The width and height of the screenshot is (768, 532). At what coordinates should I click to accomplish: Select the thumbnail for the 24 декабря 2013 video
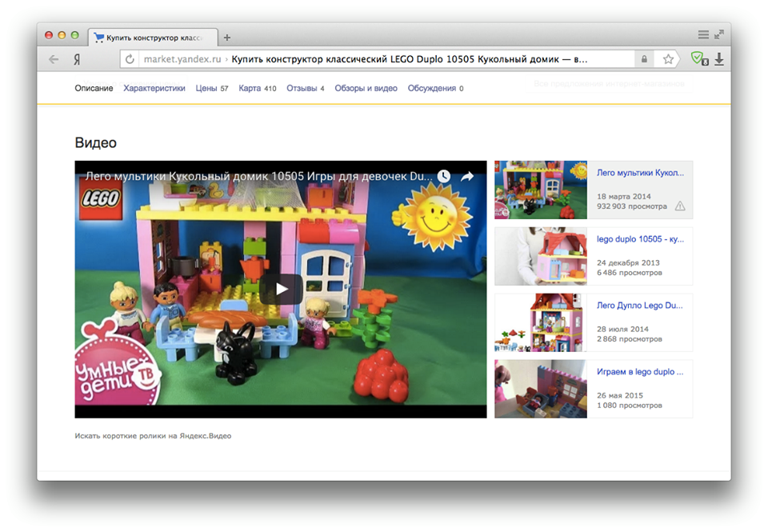pos(541,256)
